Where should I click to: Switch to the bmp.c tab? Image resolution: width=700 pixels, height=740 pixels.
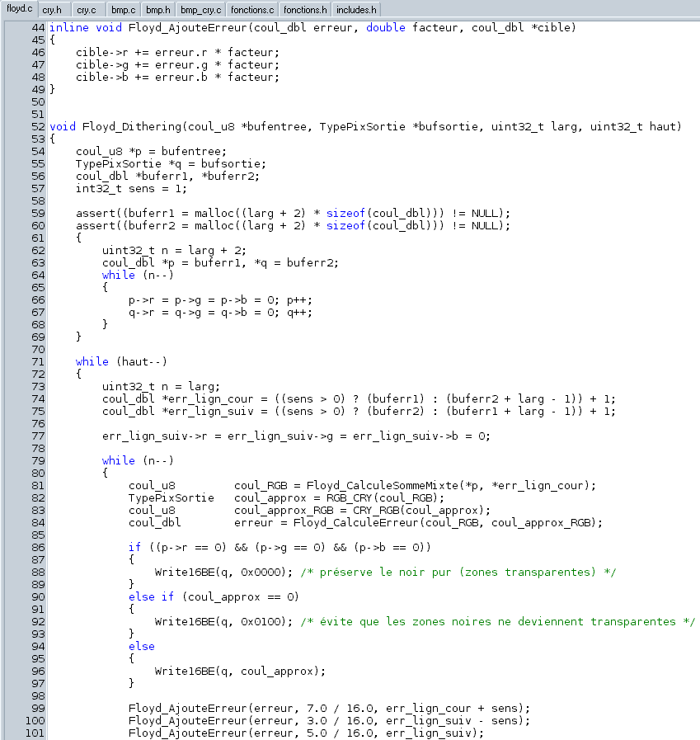point(122,11)
